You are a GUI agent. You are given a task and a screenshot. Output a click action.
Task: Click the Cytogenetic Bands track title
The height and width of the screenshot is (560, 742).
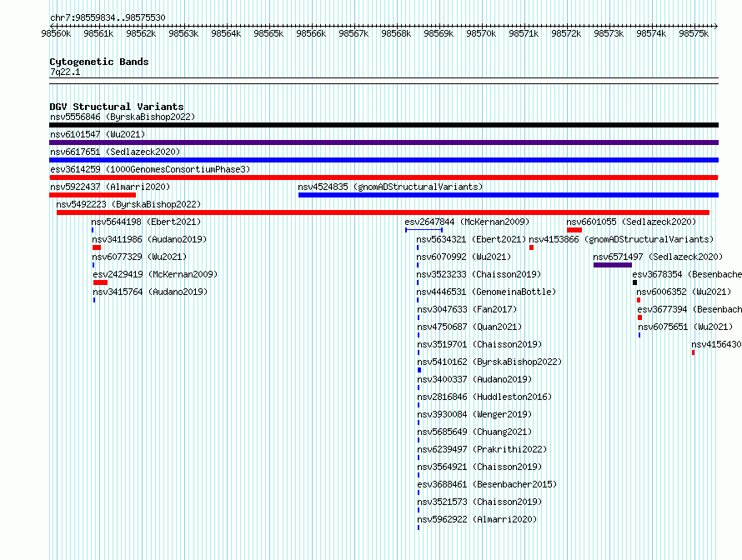tap(99, 62)
